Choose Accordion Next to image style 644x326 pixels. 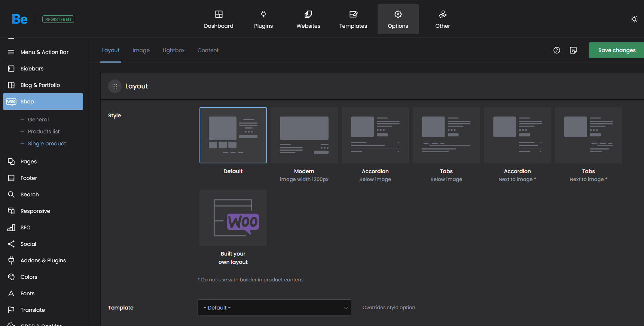(518, 135)
